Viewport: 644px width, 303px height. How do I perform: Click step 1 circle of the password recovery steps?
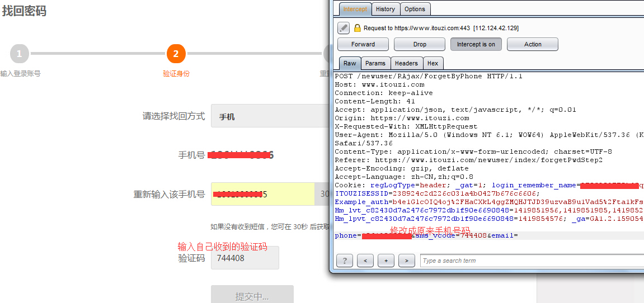[20, 53]
